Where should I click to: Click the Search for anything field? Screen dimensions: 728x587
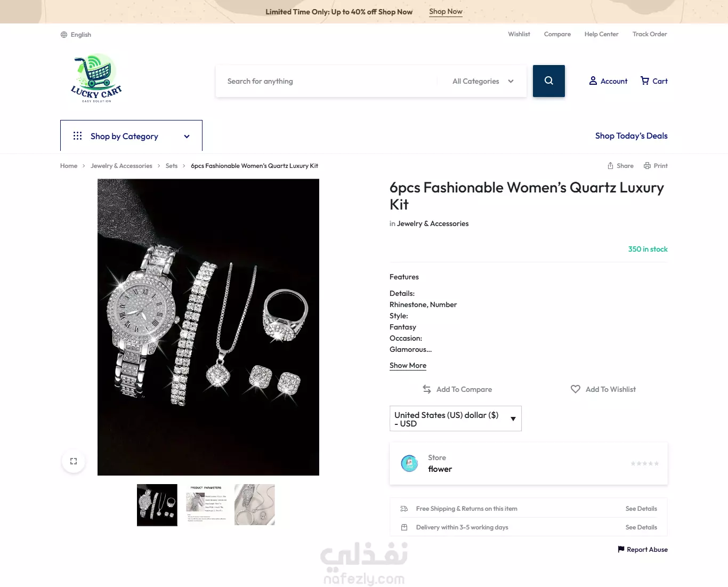[326, 81]
